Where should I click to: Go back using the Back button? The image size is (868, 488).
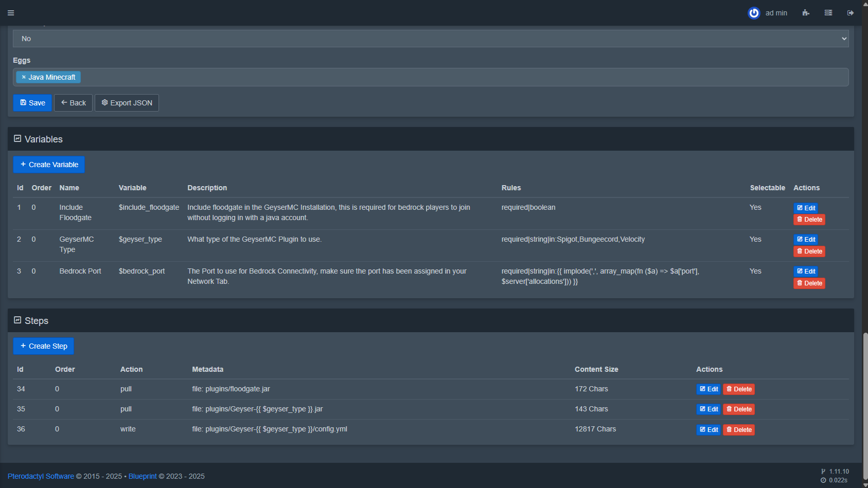click(x=73, y=103)
